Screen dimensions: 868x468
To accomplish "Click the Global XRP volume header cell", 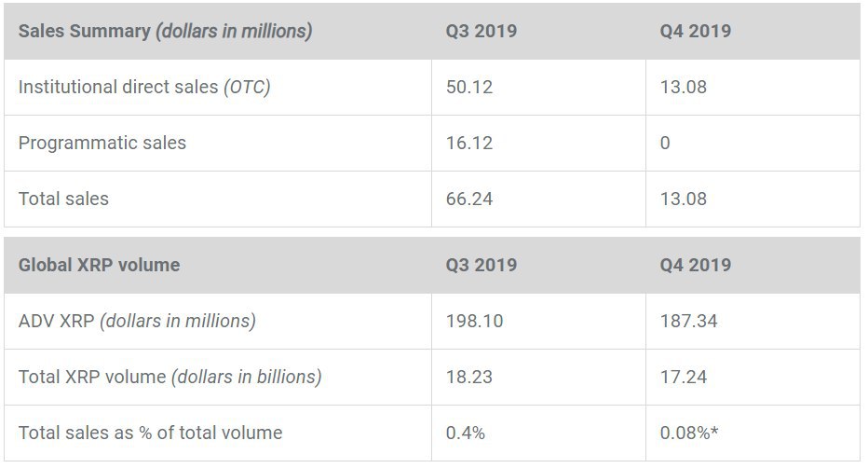I will (99, 265).
